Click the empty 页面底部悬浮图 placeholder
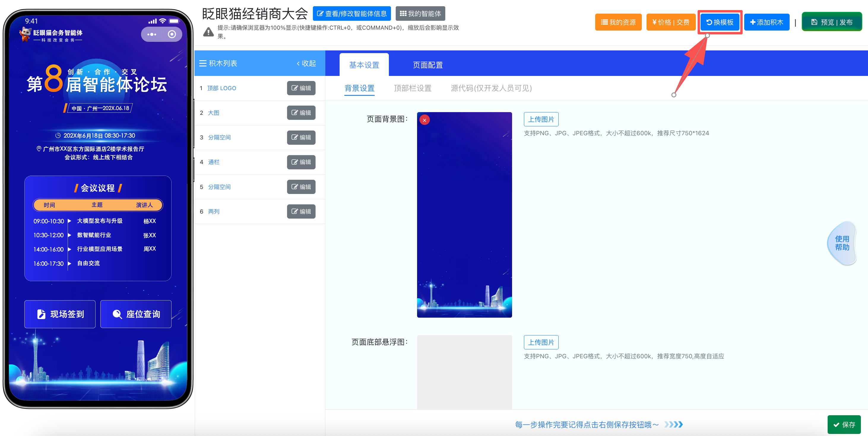The height and width of the screenshot is (436, 868). coord(464,372)
